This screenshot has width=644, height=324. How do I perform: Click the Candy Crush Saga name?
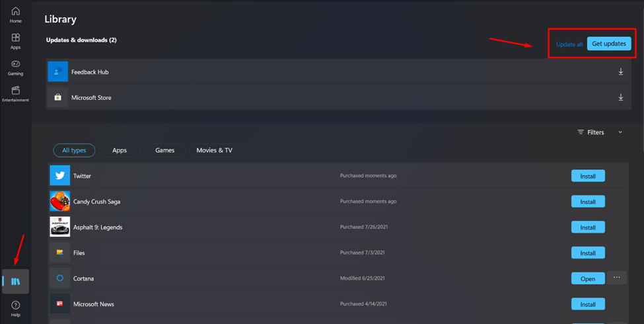[97, 202]
